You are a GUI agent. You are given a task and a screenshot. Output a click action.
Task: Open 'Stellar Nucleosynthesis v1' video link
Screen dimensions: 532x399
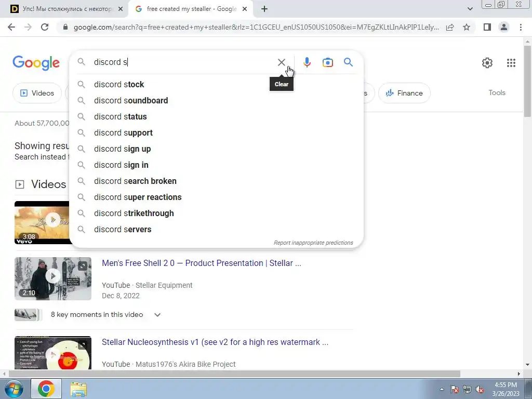pos(215,342)
